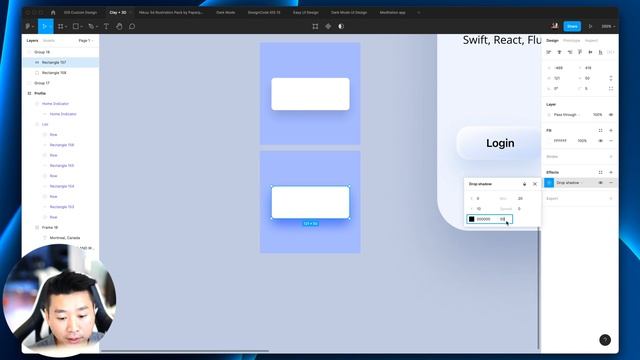This screenshot has height=360, width=640.
Task: Align horizontal centers in Design panel
Action: [559, 52]
